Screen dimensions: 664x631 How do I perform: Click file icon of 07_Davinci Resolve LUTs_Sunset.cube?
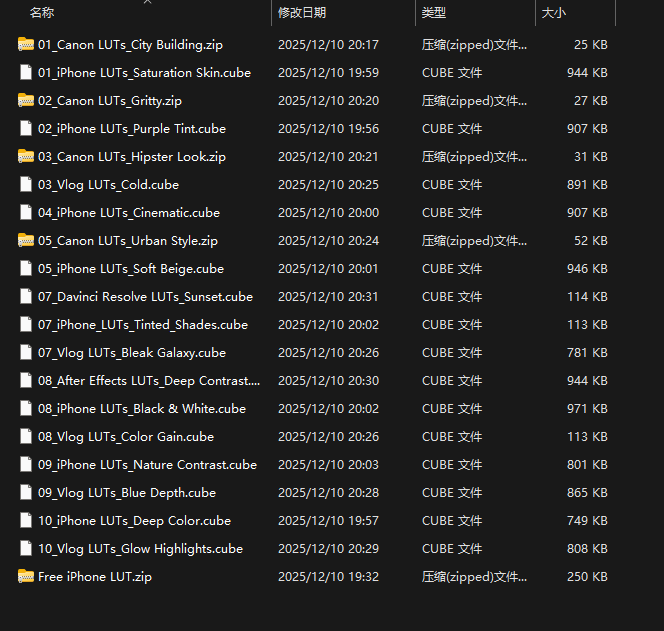coord(26,296)
